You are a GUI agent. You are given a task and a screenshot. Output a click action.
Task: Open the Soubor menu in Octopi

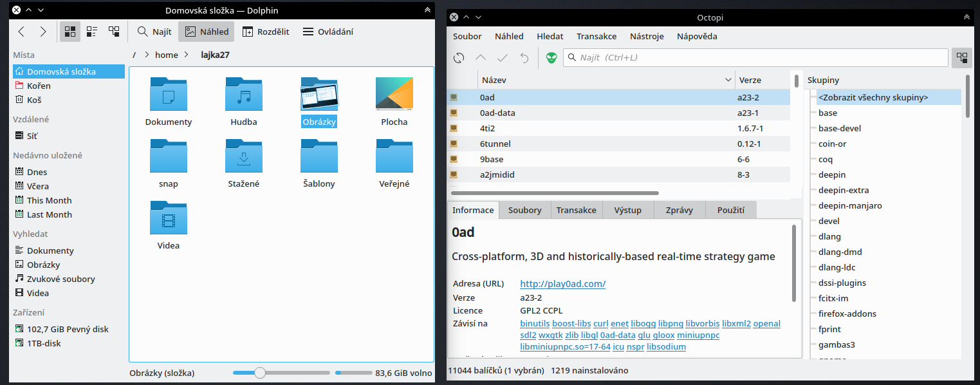[467, 37]
